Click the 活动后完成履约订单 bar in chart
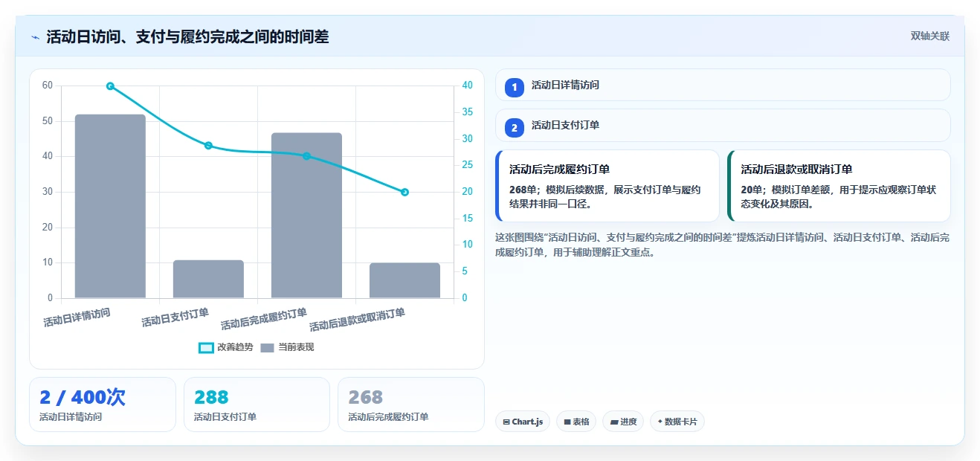 (306, 216)
